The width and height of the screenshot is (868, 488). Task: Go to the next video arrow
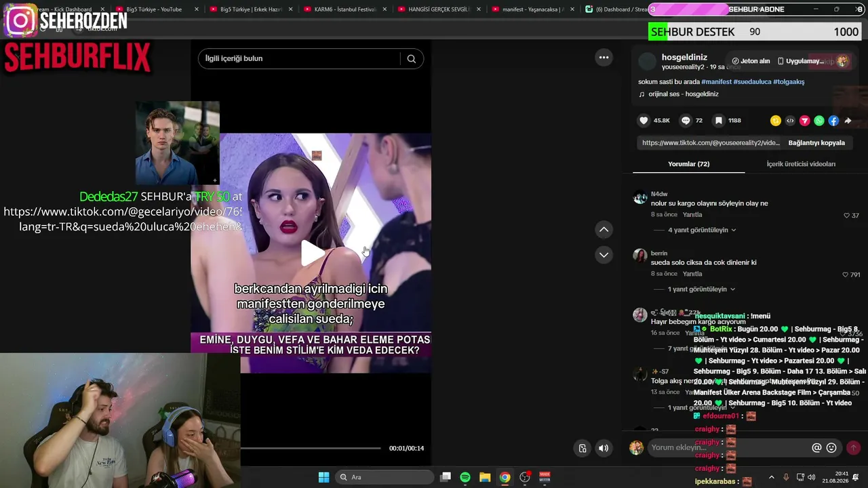(604, 255)
